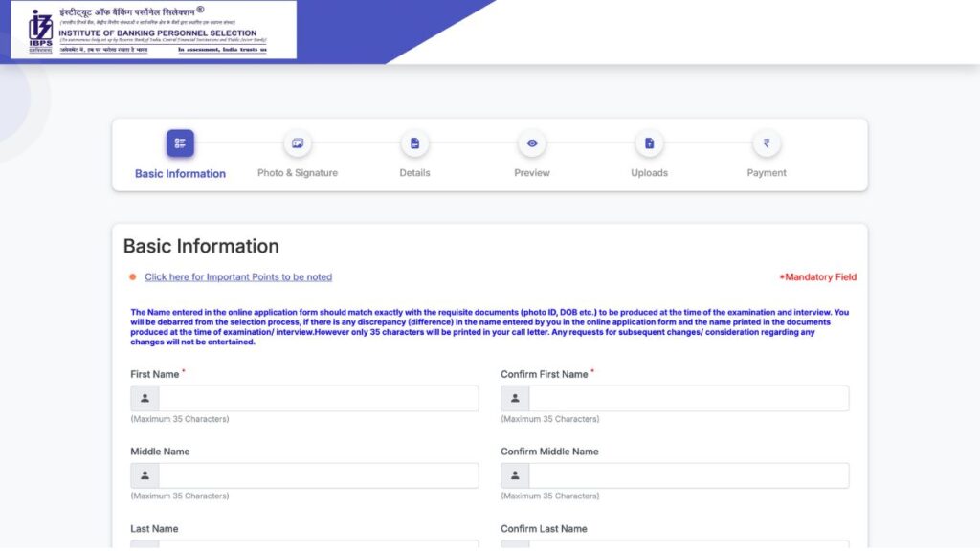Open the Basic Information tab label

click(x=180, y=174)
